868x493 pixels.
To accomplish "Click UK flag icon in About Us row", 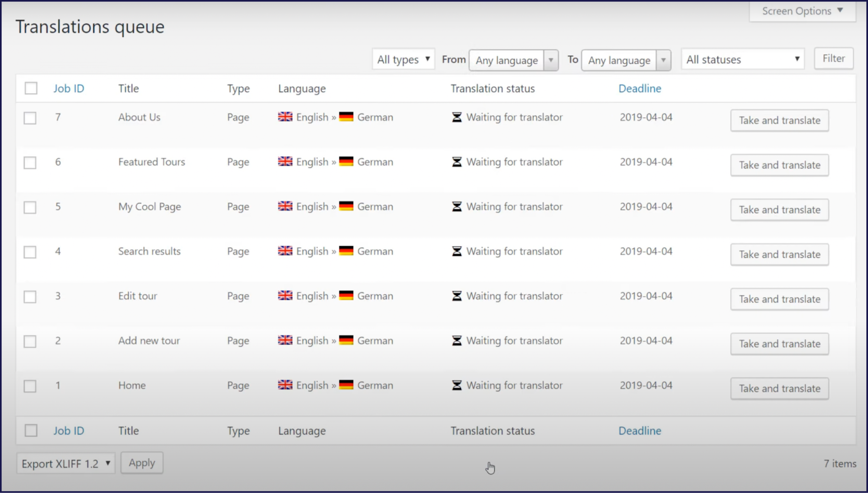I will click(285, 116).
